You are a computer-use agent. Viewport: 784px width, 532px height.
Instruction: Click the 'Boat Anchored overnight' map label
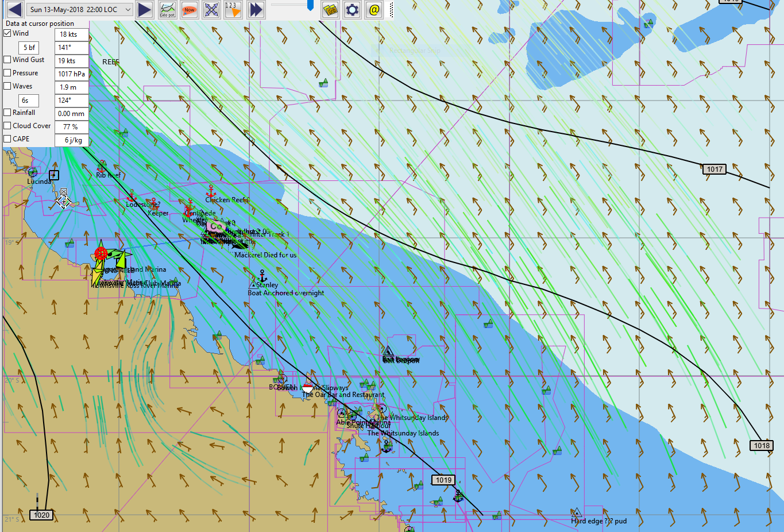coord(286,293)
